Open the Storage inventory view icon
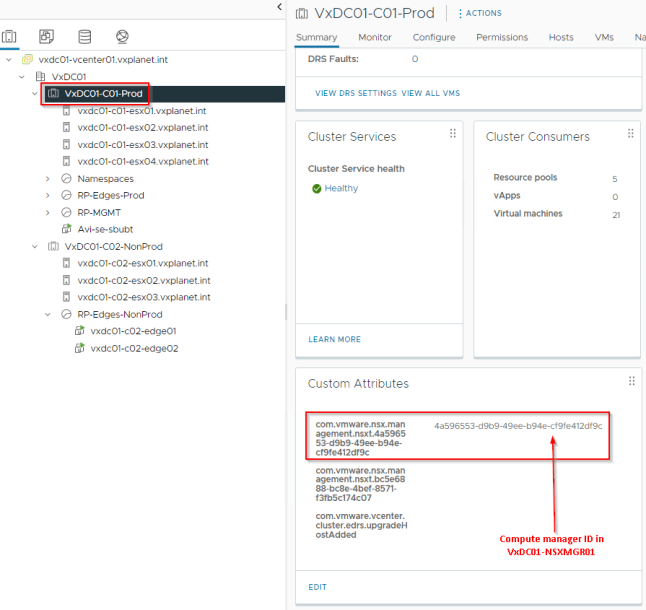The width and height of the screenshot is (646, 610). [84, 37]
